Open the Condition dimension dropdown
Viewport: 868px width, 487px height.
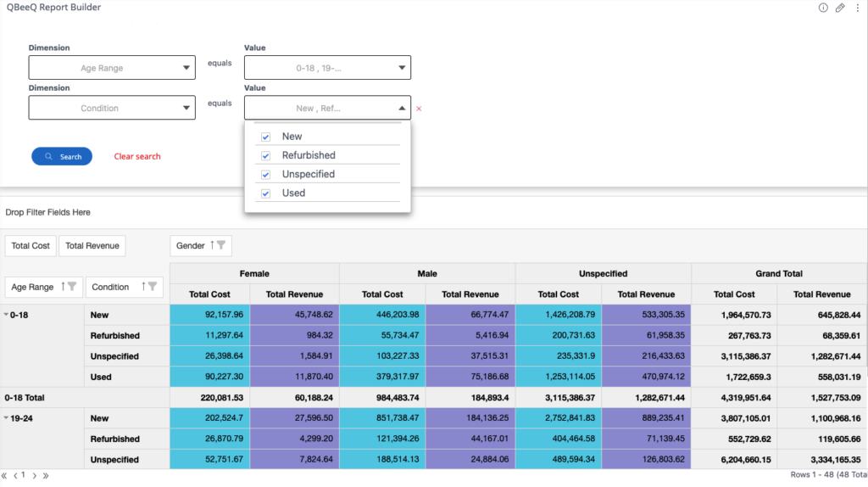(x=112, y=108)
